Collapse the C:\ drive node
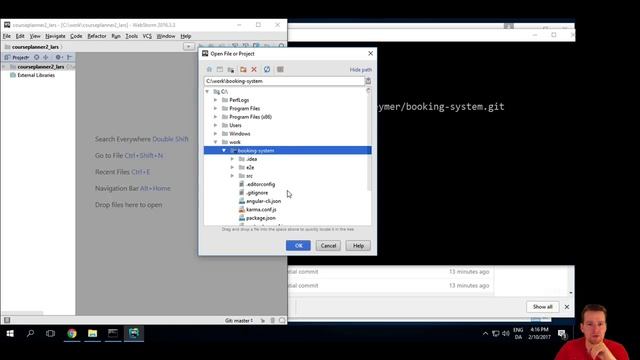 [x=207, y=91]
